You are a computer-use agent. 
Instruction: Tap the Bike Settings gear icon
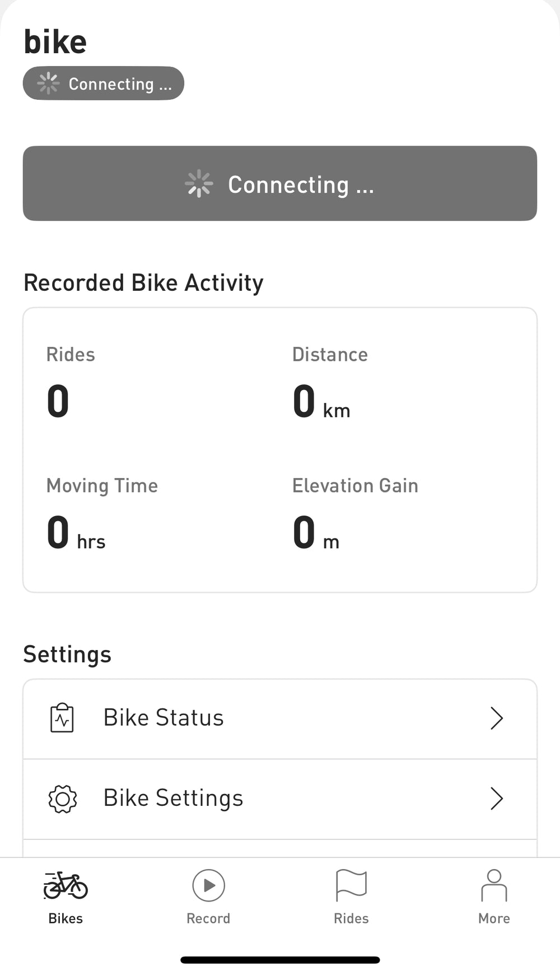(62, 798)
